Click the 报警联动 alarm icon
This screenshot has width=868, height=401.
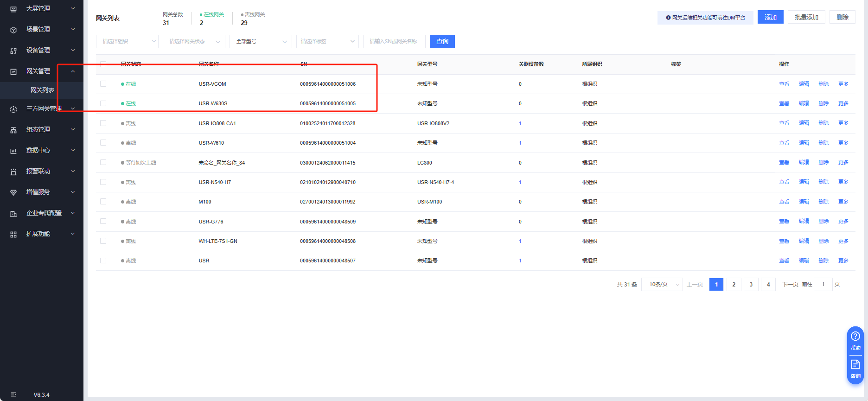13,172
